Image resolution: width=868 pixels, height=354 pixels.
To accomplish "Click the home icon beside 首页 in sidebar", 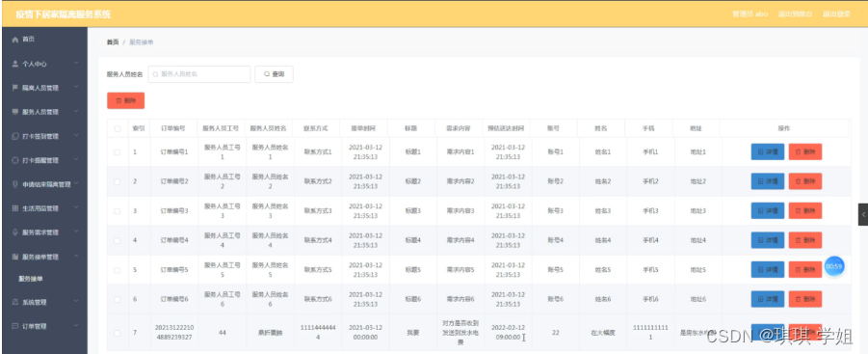I will pyautogui.click(x=15, y=40).
